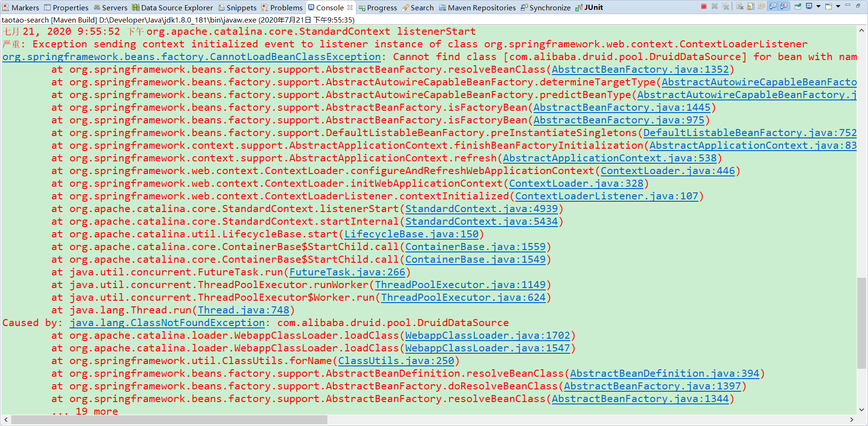Open ContainerBase.java:1559 link
The image size is (868, 426).
coord(475,247)
